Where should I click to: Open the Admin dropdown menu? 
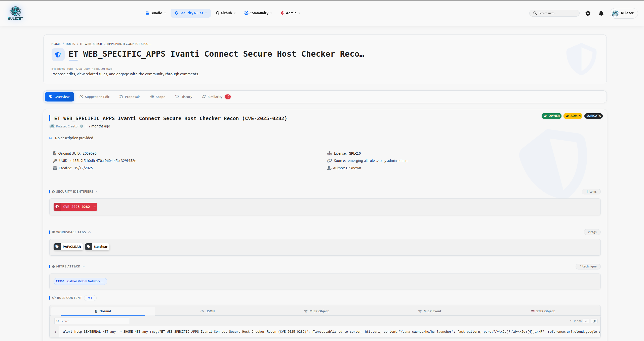(291, 13)
